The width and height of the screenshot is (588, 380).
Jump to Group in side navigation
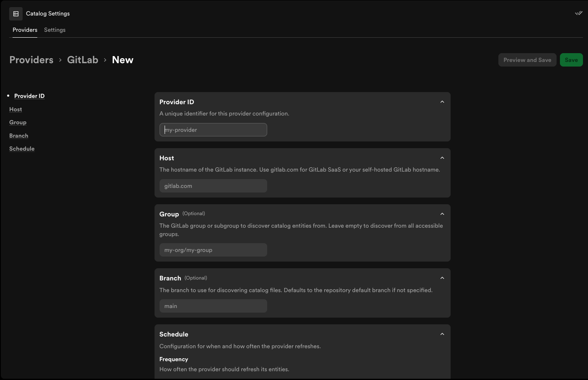[18, 122]
